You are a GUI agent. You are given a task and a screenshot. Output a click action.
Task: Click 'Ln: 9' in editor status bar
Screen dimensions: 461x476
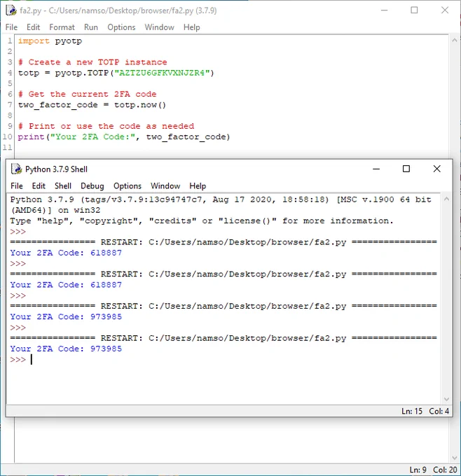pyautogui.click(x=418, y=470)
